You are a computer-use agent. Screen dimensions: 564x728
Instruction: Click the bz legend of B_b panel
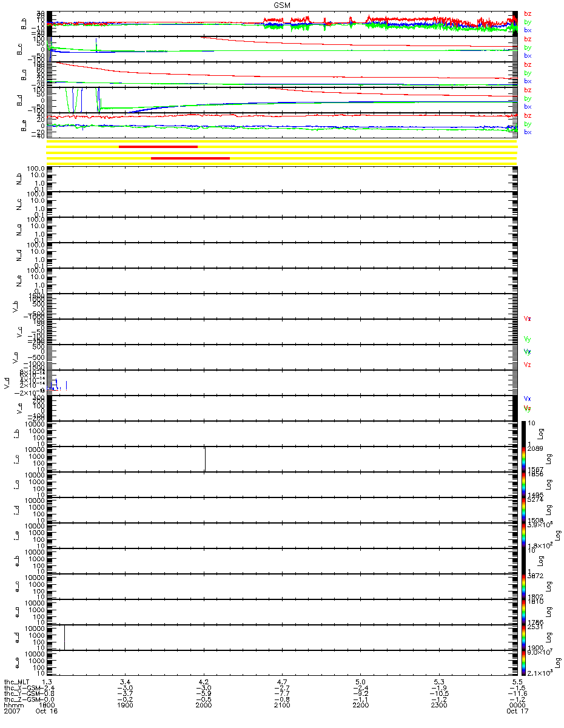click(528, 13)
